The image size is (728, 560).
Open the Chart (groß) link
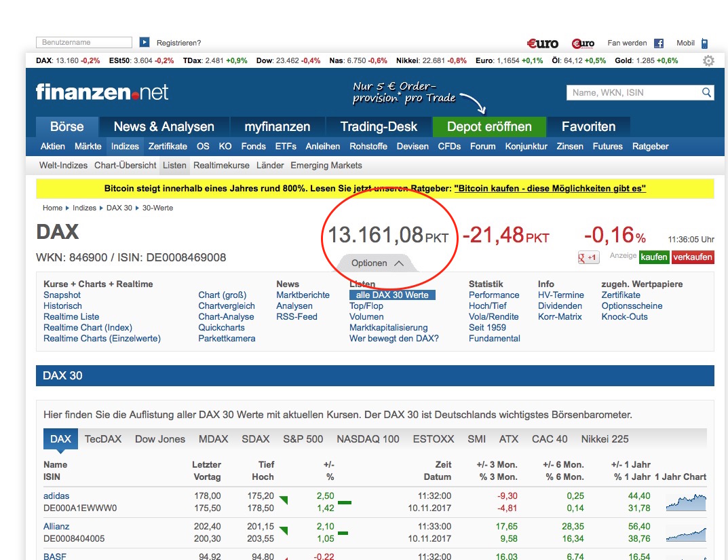pos(222,295)
